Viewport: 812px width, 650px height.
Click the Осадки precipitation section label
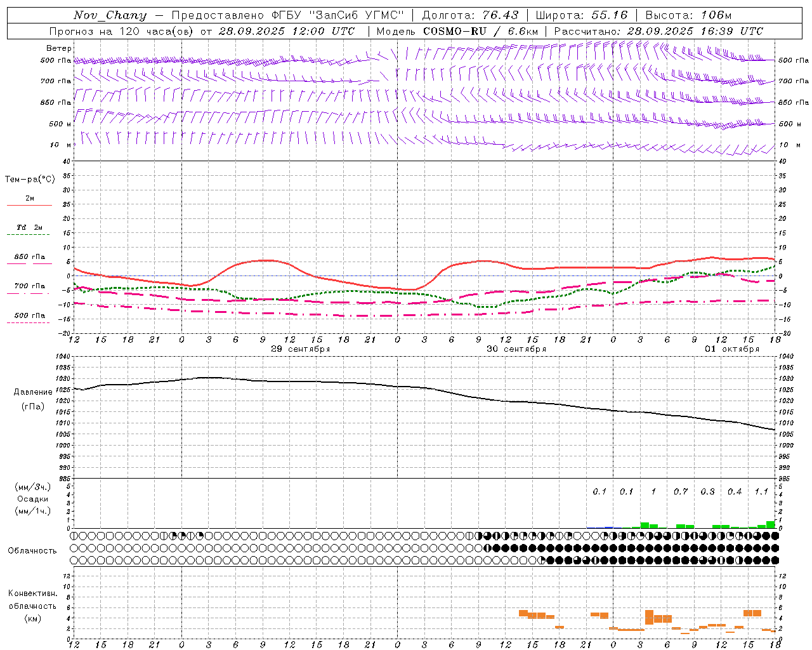(33, 499)
